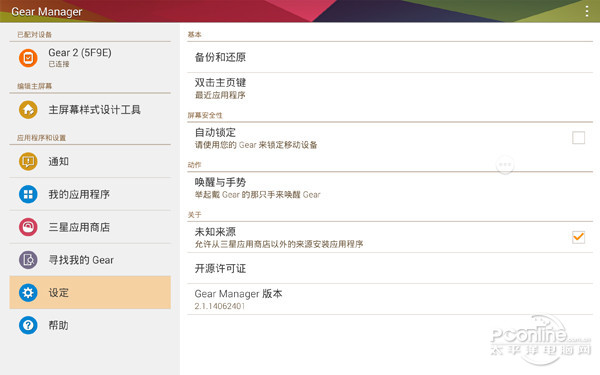This screenshot has height=375, width=600.
Task: Click the purple 寻找我的 Gear icon
Action: (28, 260)
